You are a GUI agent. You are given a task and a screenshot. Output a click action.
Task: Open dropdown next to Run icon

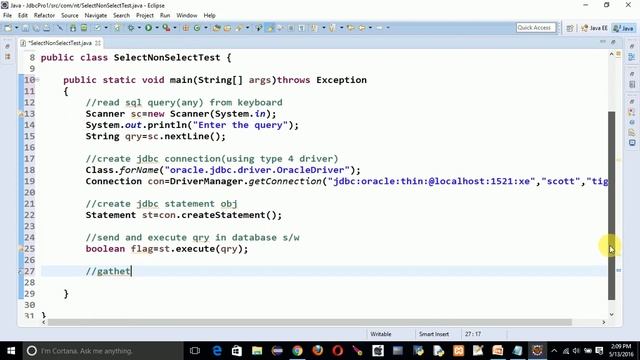click(157, 28)
